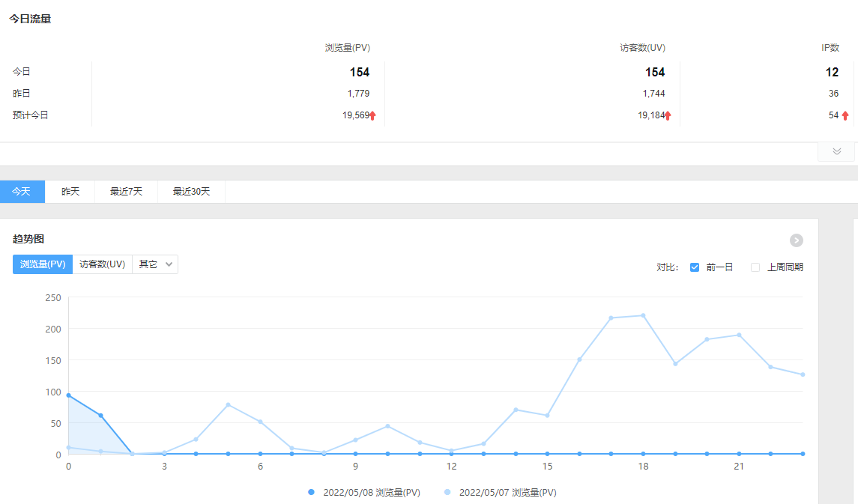Viewport: 858px width, 504px height.
Task: Click today's 访客数(UV) value 154
Action: pos(654,73)
